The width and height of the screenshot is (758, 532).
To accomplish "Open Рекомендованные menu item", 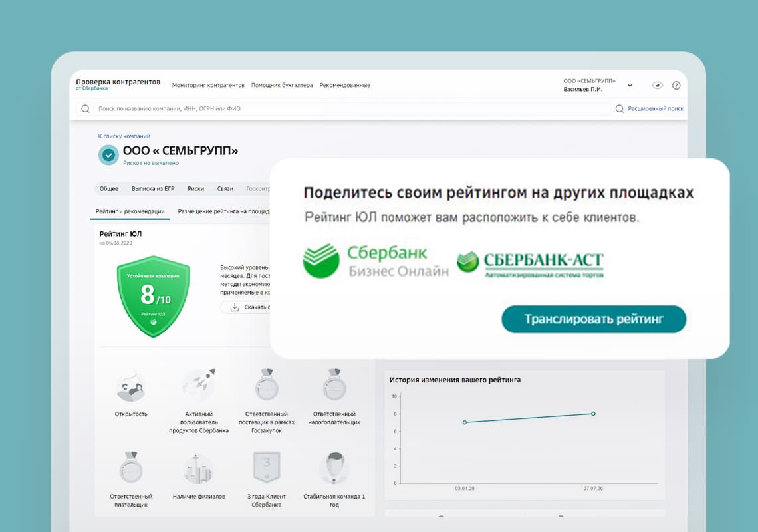I will point(344,86).
